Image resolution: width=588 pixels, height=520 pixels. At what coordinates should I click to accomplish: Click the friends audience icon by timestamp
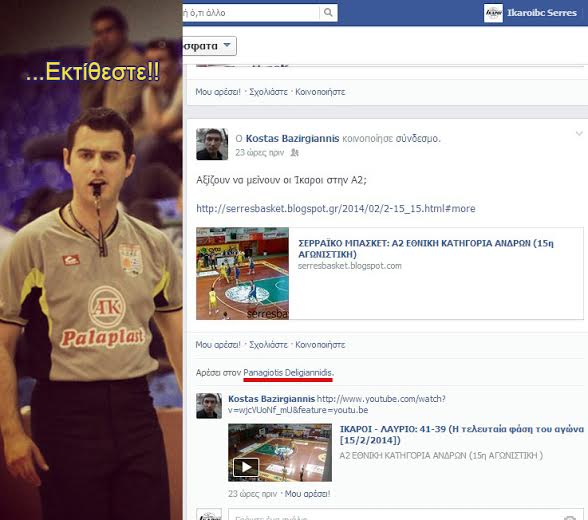click(295, 153)
